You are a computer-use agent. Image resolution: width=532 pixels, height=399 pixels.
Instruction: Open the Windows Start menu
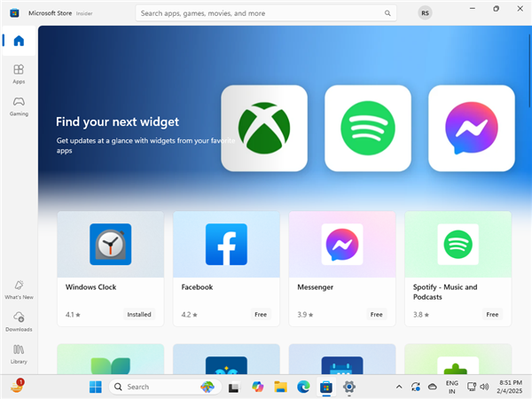pyautogui.click(x=96, y=387)
